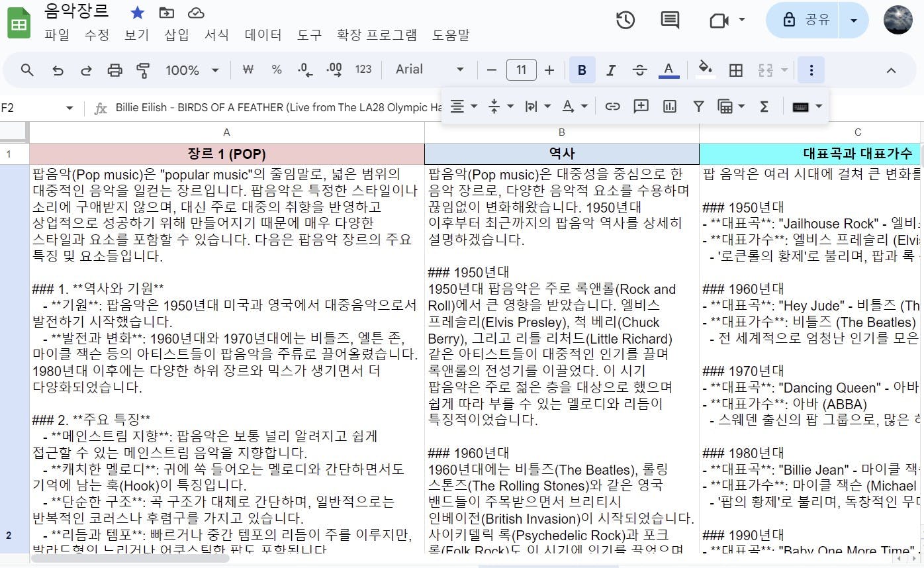Viewport: 924px width, 568px height.
Task: Open the 삽입 menu
Action: (177, 35)
